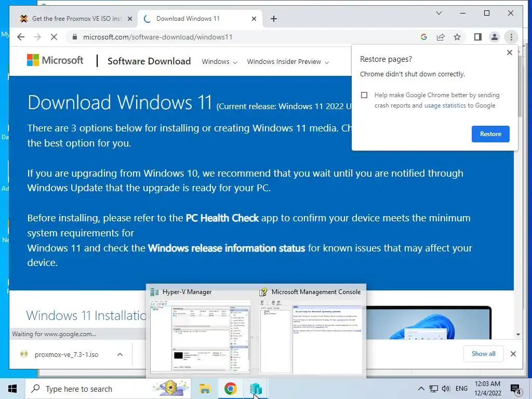532x399 pixels.
Task: Expand the Windows menu in the site header
Action: (219, 62)
